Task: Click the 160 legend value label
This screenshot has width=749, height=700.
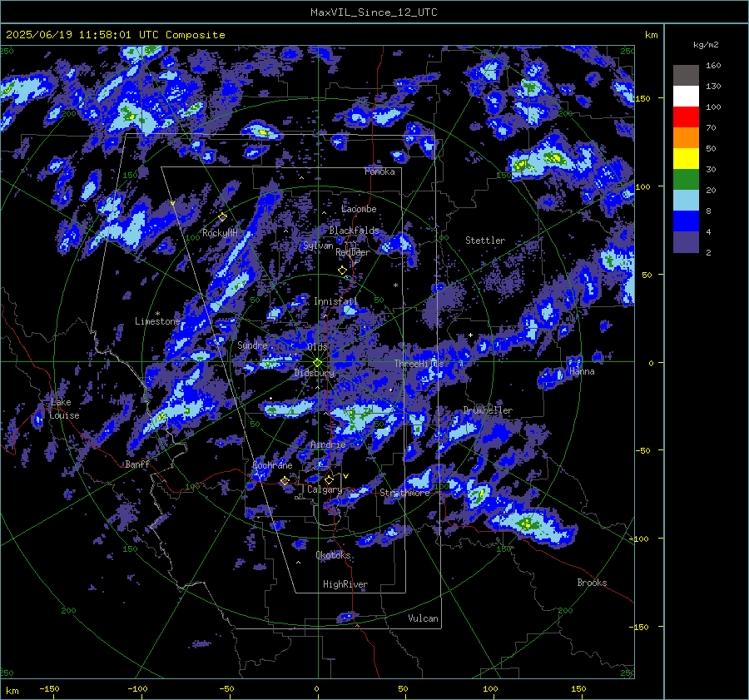Action: tap(713, 66)
